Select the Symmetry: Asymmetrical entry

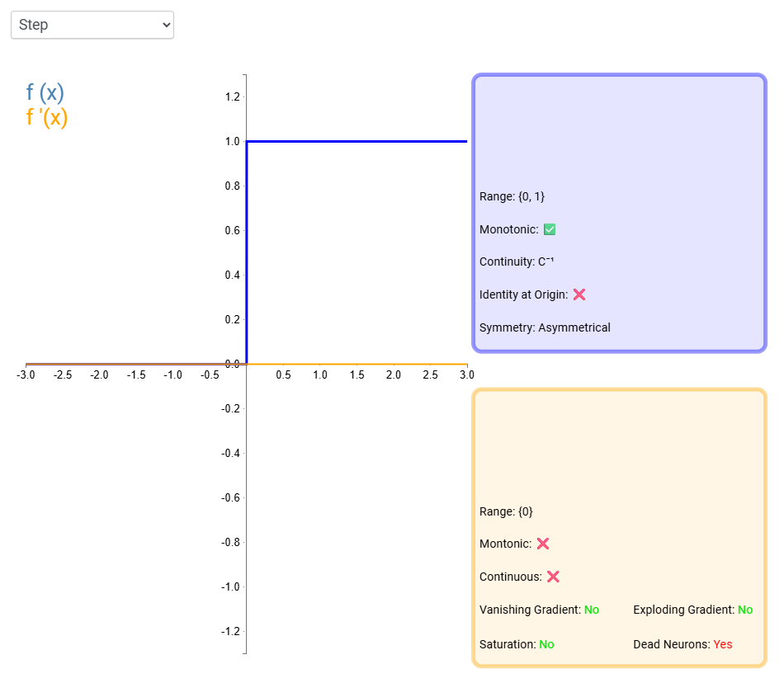pos(545,327)
